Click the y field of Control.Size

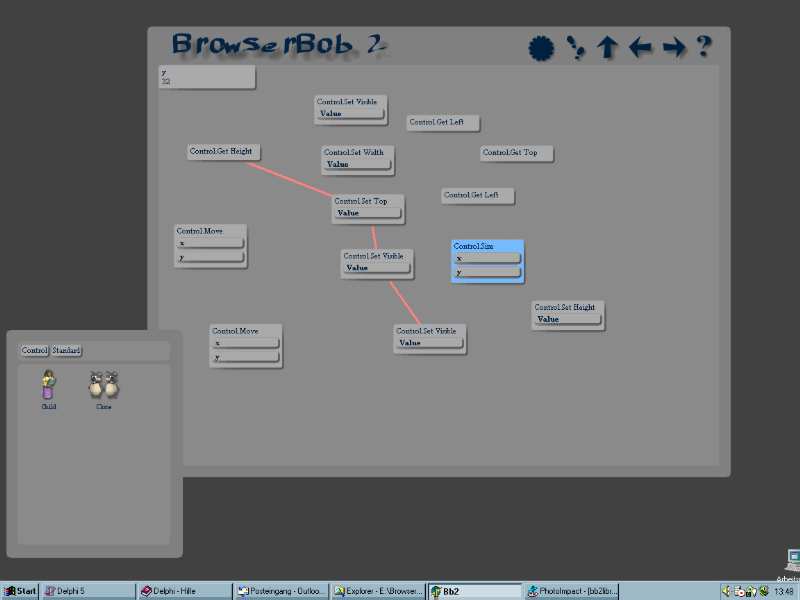click(487, 272)
